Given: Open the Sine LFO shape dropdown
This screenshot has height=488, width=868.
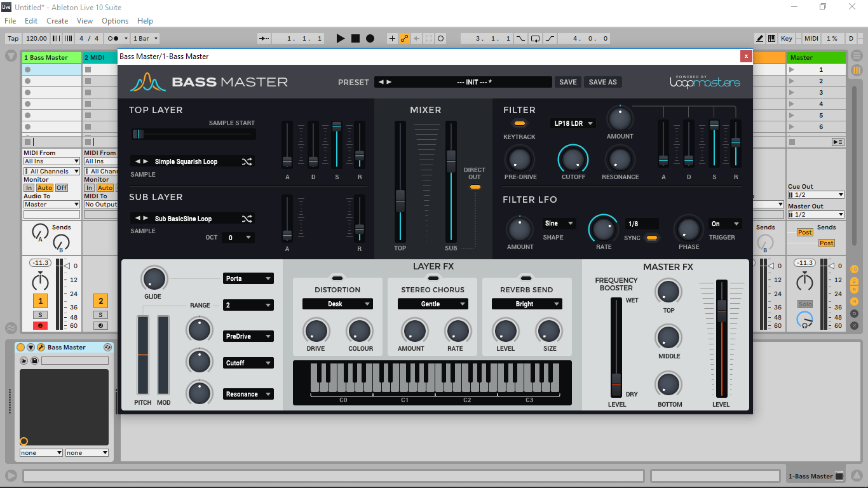Looking at the screenshot, I should [x=559, y=224].
